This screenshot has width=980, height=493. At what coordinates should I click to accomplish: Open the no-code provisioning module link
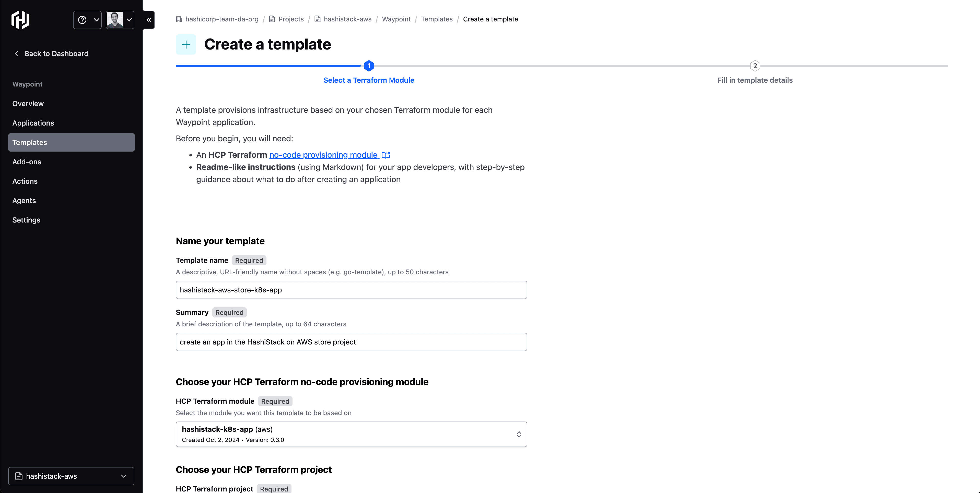pos(323,155)
